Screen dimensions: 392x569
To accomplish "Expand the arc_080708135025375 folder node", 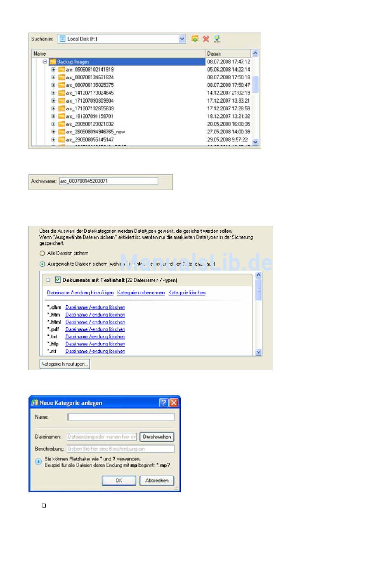I will [x=53, y=85].
